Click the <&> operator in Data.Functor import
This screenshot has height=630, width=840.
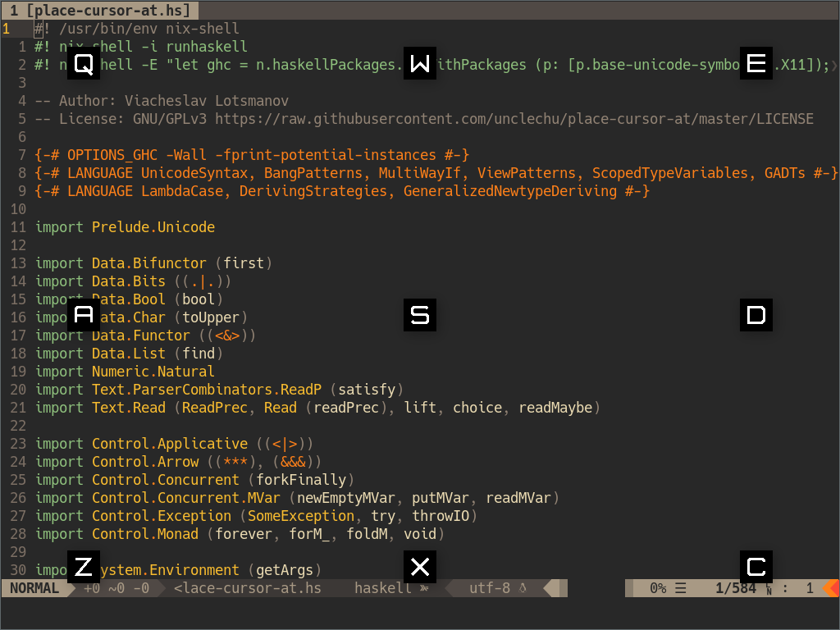pyautogui.click(x=227, y=336)
